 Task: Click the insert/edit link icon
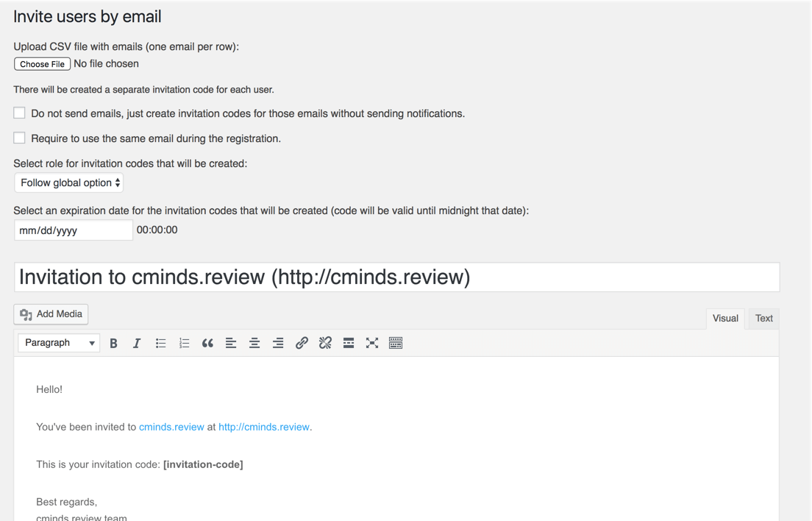coord(302,343)
